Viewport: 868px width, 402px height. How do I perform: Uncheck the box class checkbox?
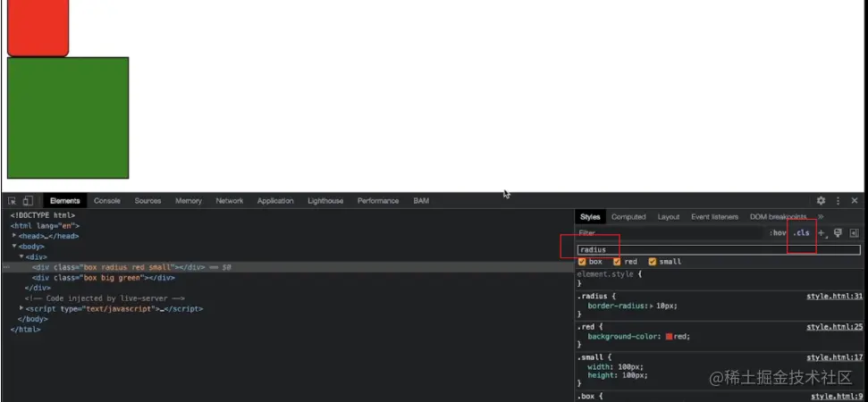(582, 262)
